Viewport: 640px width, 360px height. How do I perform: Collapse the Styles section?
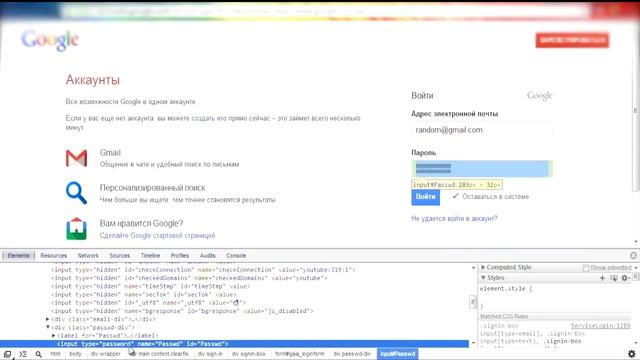pos(483,278)
